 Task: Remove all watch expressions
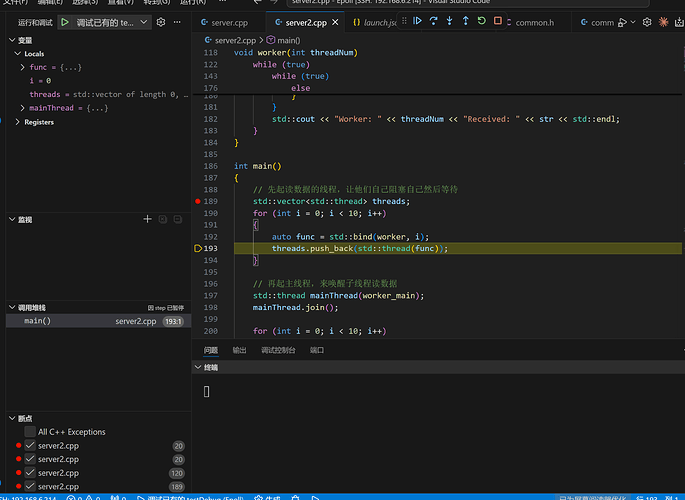[163, 219]
